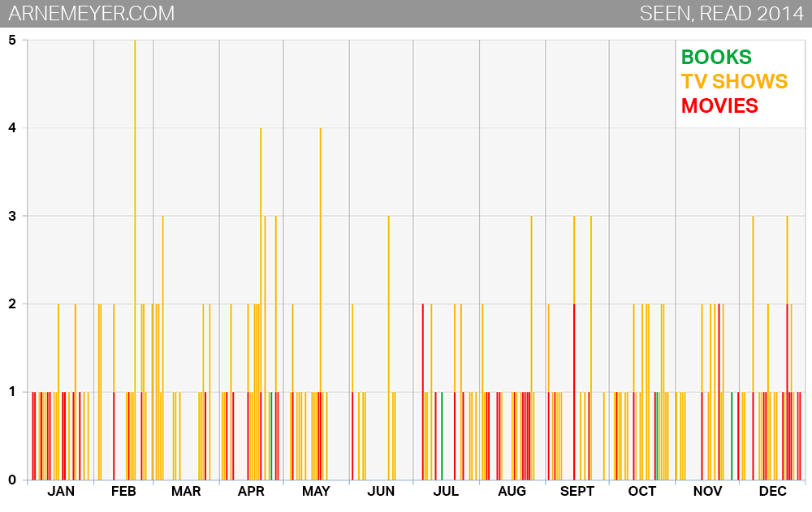Click the ARNEMEYER.COM site title
This screenshot has width=812, height=512.
coord(92,14)
